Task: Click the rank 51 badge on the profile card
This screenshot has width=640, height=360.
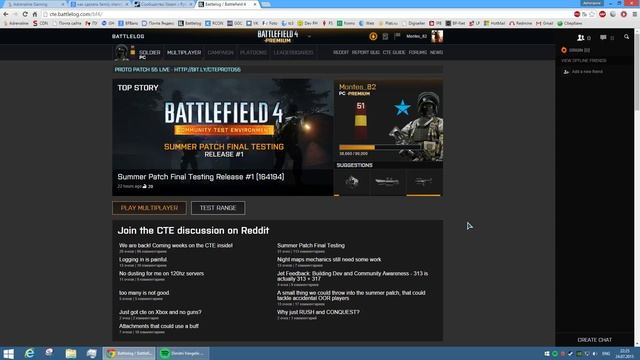Action: click(360, 119)
